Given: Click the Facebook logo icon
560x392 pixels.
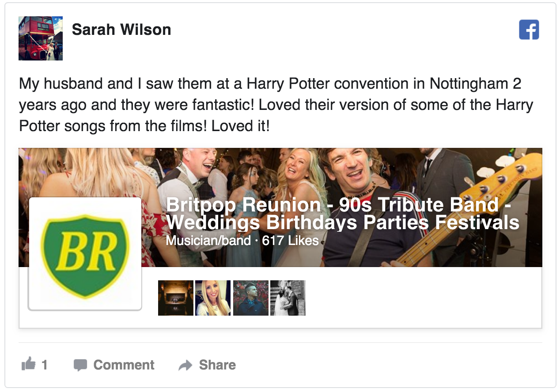Looking at the screenshot, I should [529, 30].
